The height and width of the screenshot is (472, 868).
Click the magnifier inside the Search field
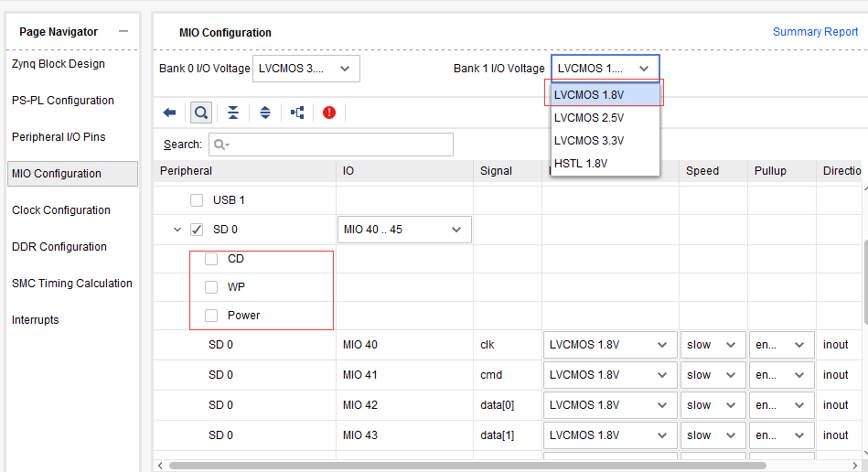tap(220, 145)
